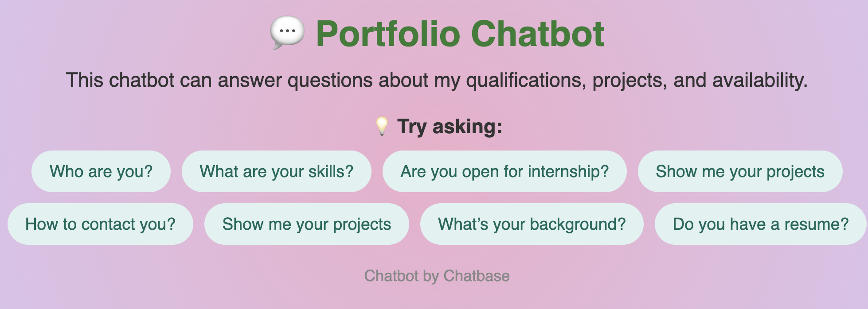This screenshot has width=868, height=309.
Task: Select the 'How to contact you?' suggestion
Action: pyautogui.click(x=101, y=224)
